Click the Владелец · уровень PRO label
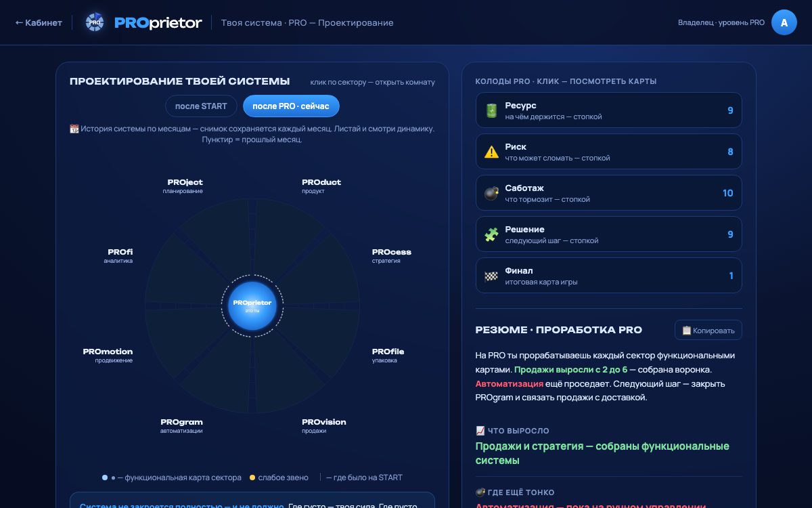Image resolution: width=812 pixels, height=508 pixels. coord(721,22)
